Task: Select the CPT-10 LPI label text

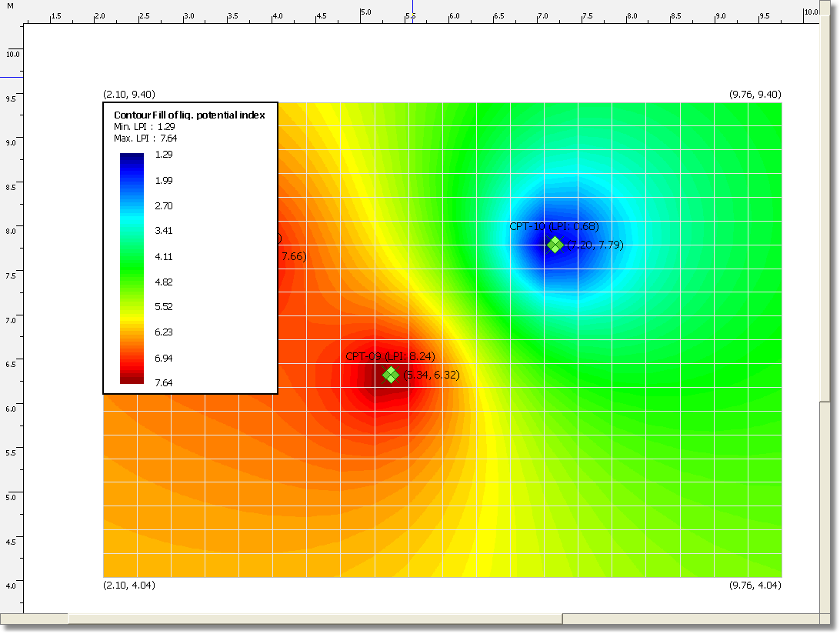Action: 554,226
